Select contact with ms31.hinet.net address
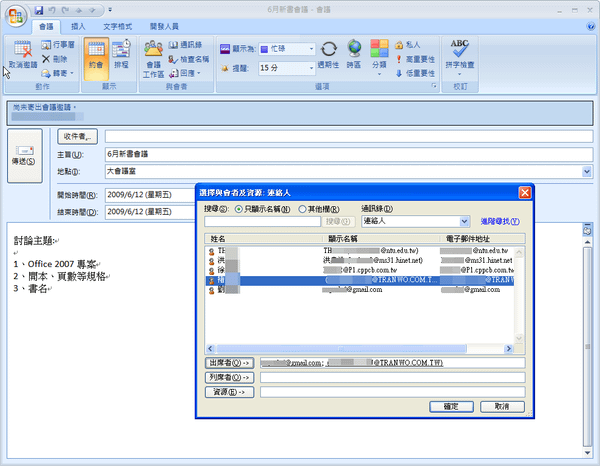The width and height of the screenshot is (600, 466). point(360,261)
